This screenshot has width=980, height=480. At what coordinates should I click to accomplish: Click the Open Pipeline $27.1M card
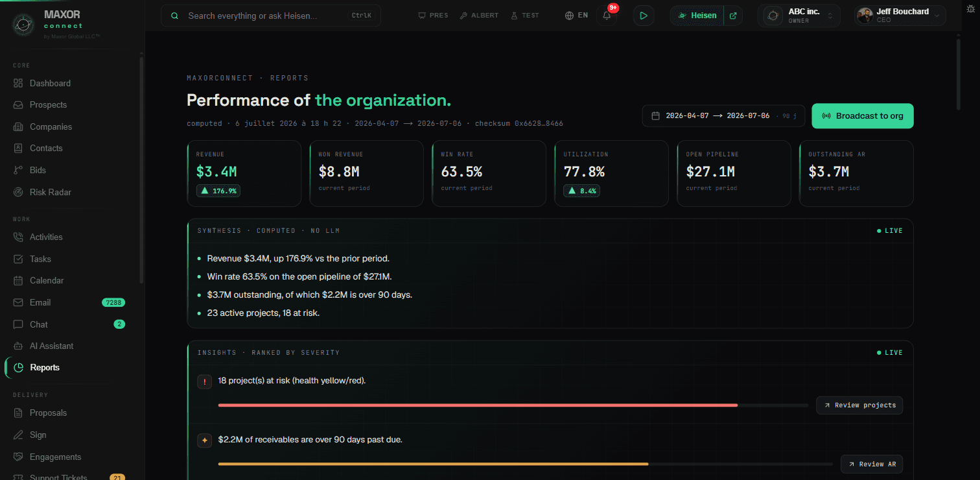pos(734,174)
